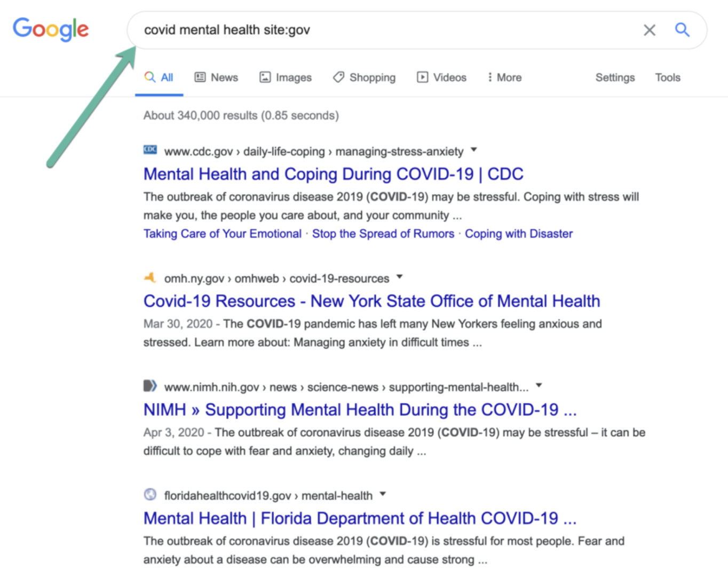Open Coping with Disaster sitelink
728x569 pixels.
519,234
